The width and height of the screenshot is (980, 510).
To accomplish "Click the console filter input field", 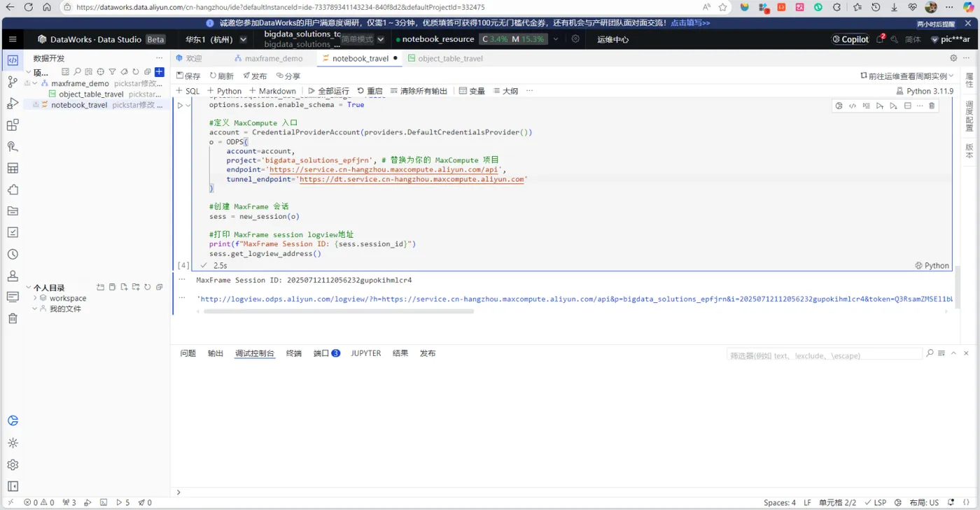I will pos(824,355).
